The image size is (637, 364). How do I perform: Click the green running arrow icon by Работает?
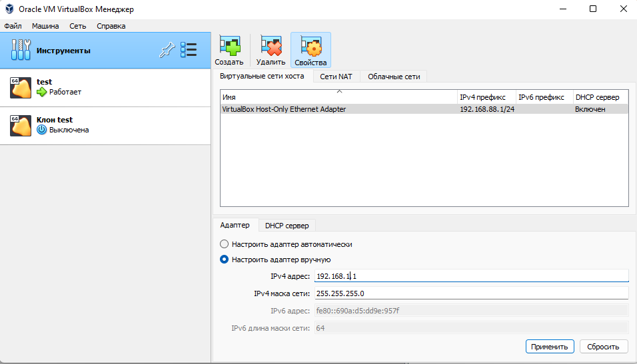pyautogui.click(x=42, y=92)
